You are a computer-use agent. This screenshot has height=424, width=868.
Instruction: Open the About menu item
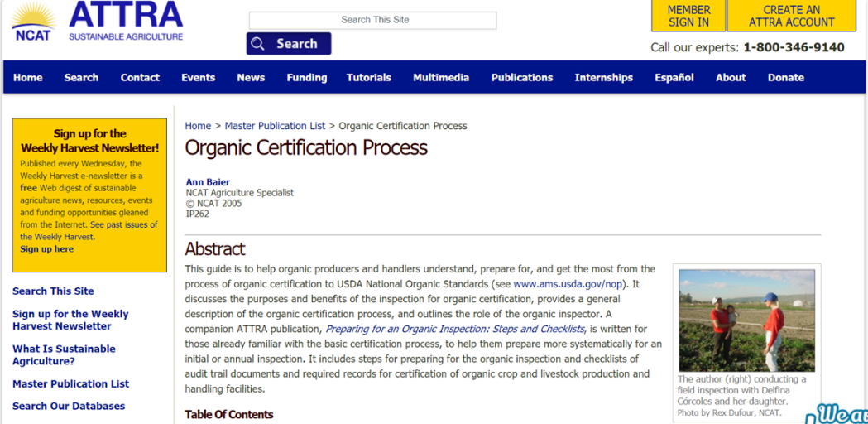(731, 78)
